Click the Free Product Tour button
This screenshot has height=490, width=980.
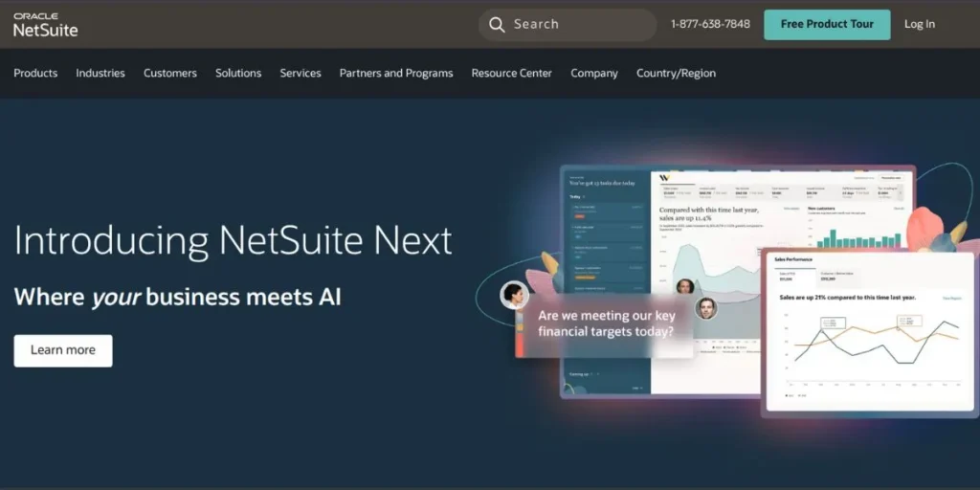(x=827, y=24)
